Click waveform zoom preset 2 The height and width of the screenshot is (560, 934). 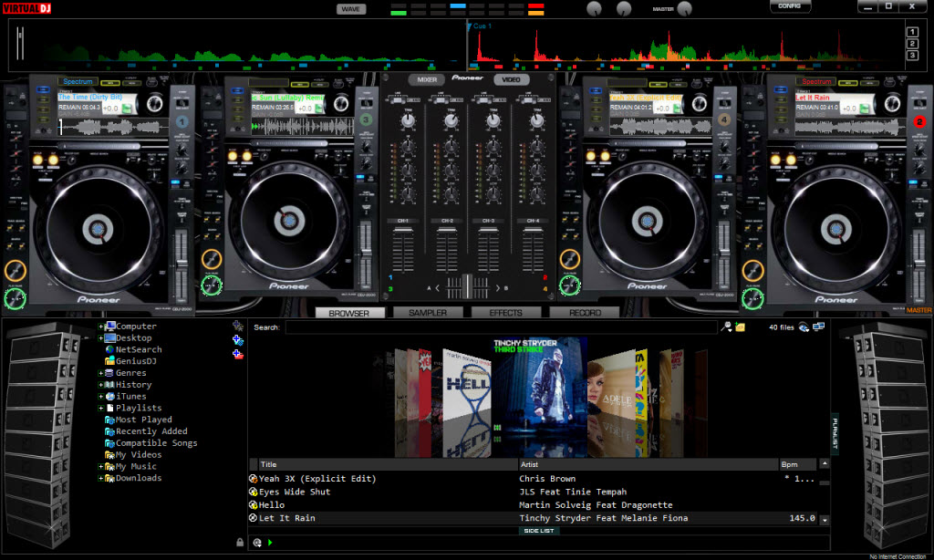[x=912, y=44]
